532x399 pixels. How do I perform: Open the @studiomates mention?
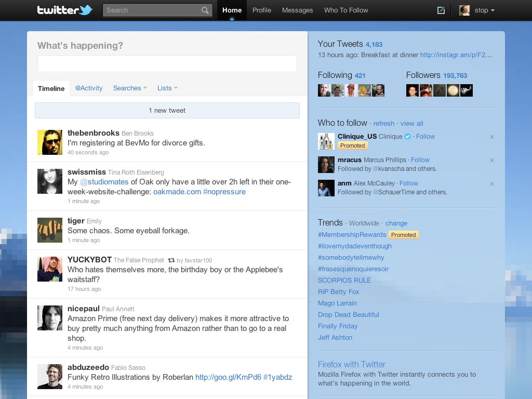click(104, 182)
